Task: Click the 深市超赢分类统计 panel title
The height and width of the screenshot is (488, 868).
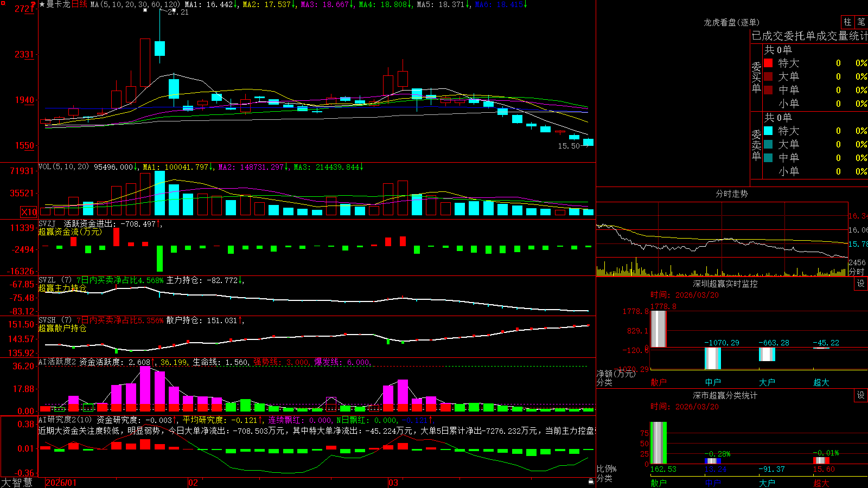Action: (725, 395)
